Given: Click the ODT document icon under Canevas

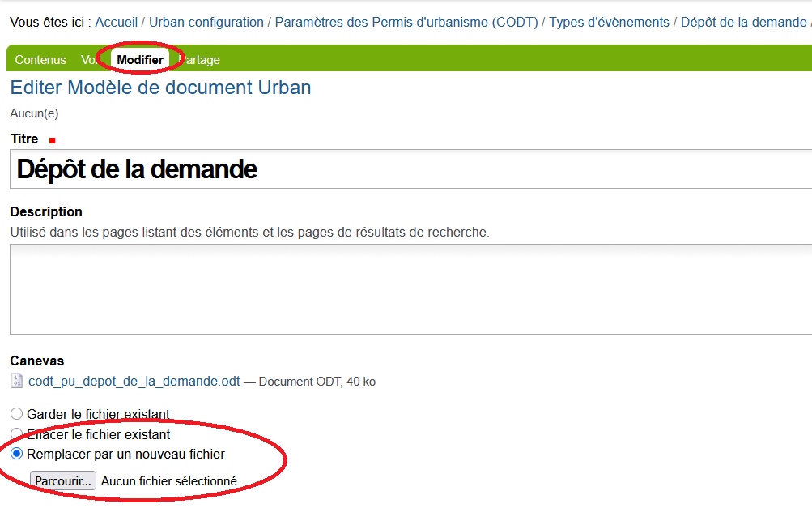Looking at the screenshot, I should coord(17,381).
